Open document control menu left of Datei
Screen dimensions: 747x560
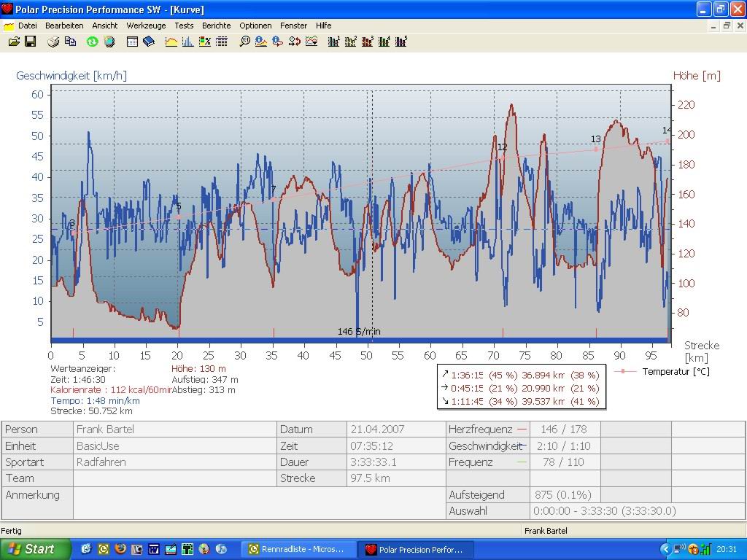(9, 26)
